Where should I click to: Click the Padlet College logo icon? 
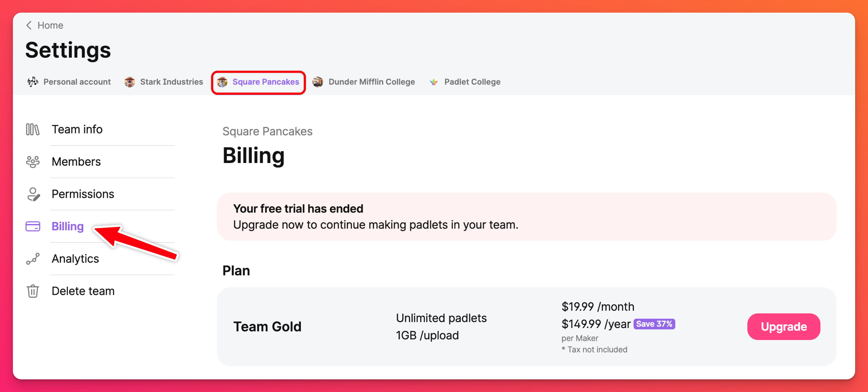coord(434,82)
